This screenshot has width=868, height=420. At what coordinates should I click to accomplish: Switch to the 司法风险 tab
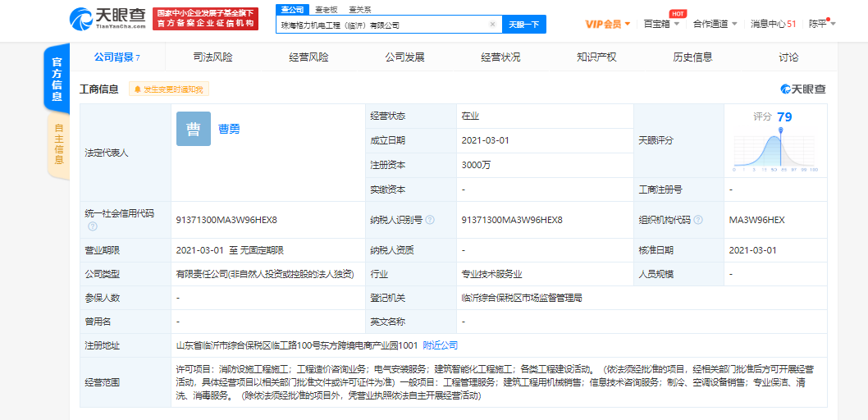(212, 57)
